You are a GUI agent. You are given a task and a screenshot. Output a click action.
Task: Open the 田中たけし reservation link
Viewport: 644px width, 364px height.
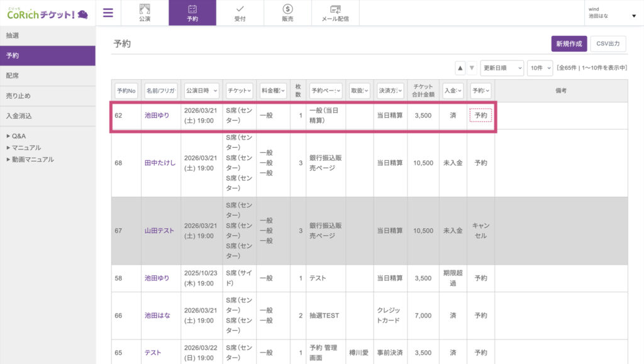(x=160, y=163)
